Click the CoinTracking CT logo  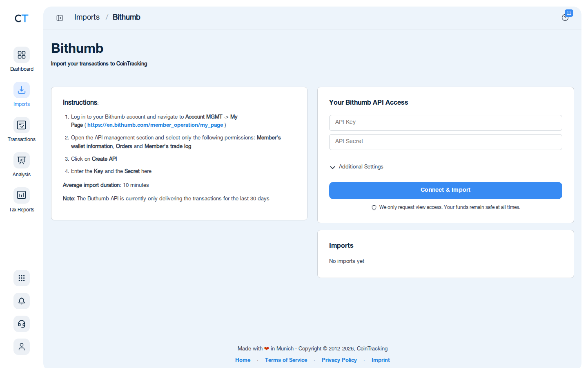tap(21, 18)
